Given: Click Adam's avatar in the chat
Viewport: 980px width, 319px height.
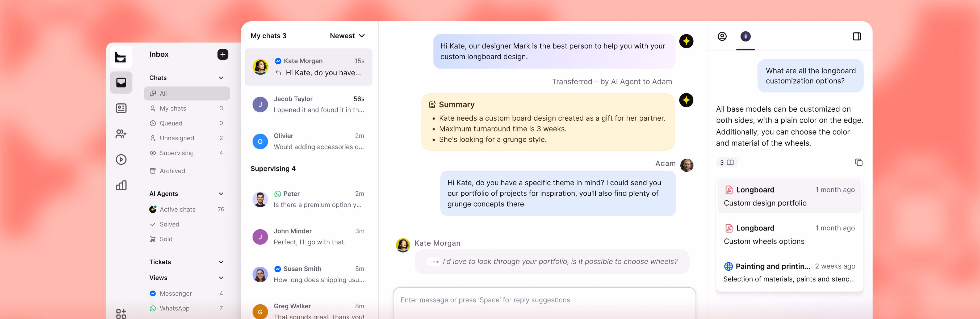Looking at the screenshot, I should (686, 165).
